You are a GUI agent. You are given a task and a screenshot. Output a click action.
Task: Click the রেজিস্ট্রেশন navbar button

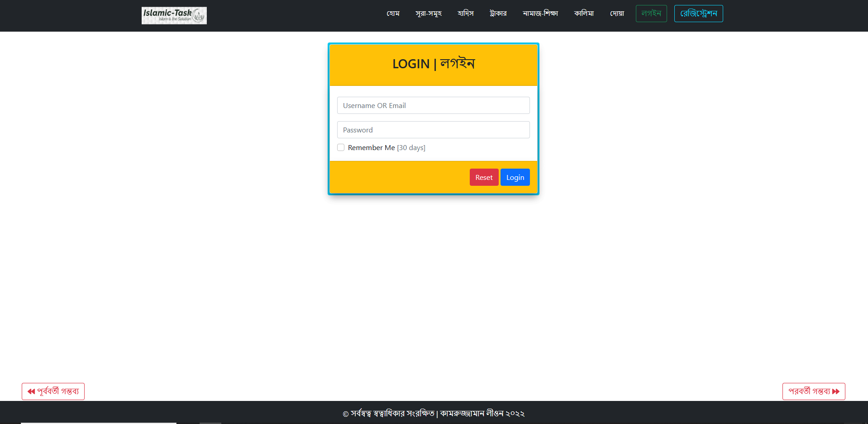(699, 14)
